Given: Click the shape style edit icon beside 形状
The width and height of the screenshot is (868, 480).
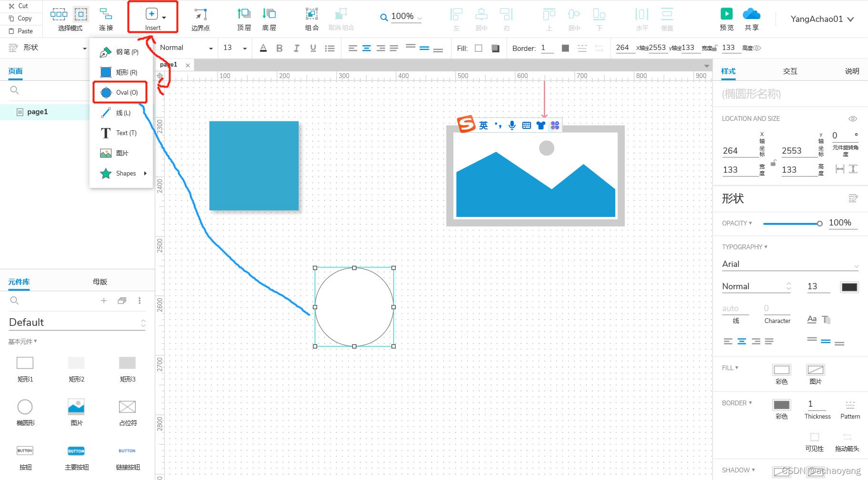Looking at the screenshot, I should coord(853,198).
